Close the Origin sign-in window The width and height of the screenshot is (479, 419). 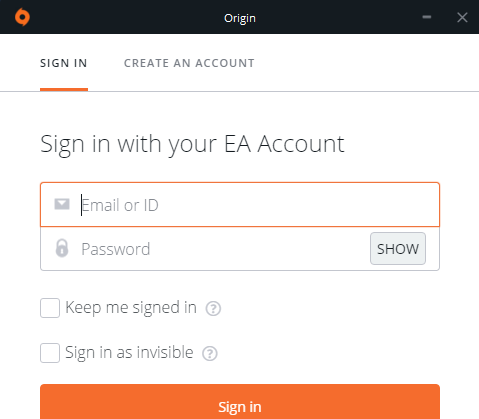tap(462, 17)
